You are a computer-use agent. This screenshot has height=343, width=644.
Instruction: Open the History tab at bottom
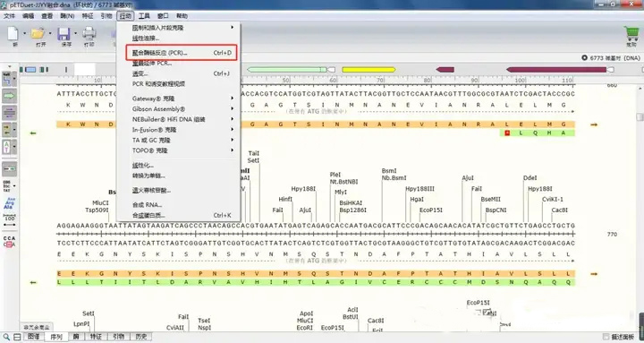141,337
